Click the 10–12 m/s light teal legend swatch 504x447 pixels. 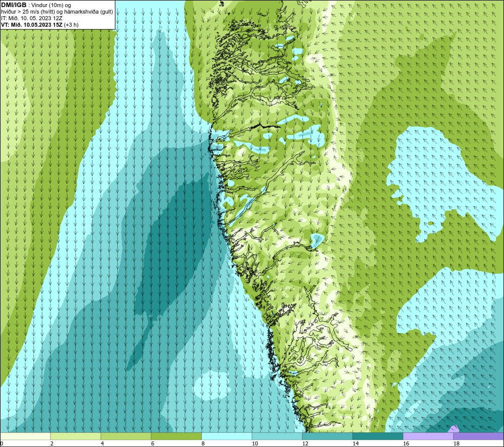(277, 436)
